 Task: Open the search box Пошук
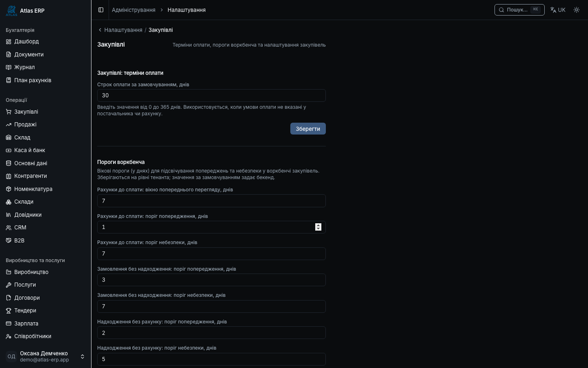(519, 10)
